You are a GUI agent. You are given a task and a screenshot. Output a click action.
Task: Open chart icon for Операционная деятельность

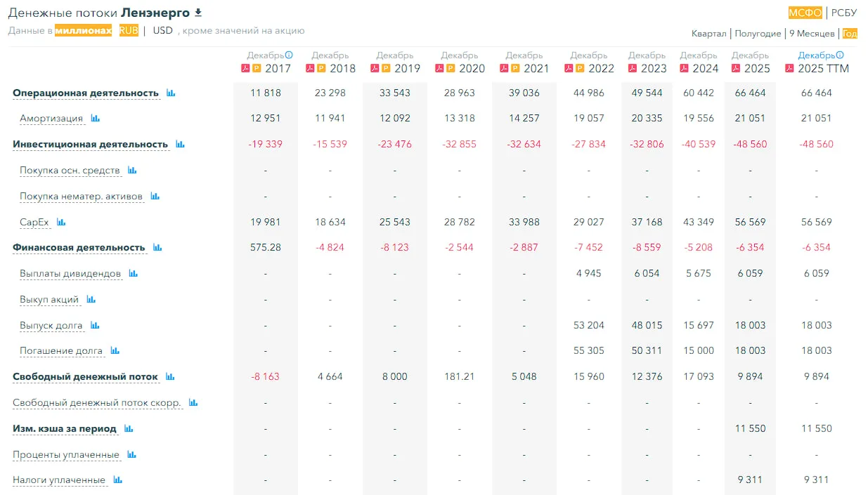click(171, 93)
